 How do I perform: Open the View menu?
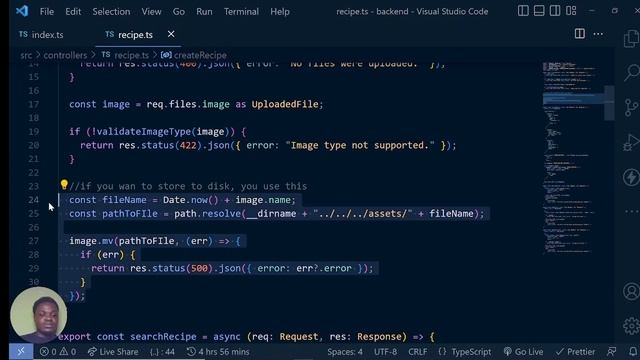pos(151,11)
